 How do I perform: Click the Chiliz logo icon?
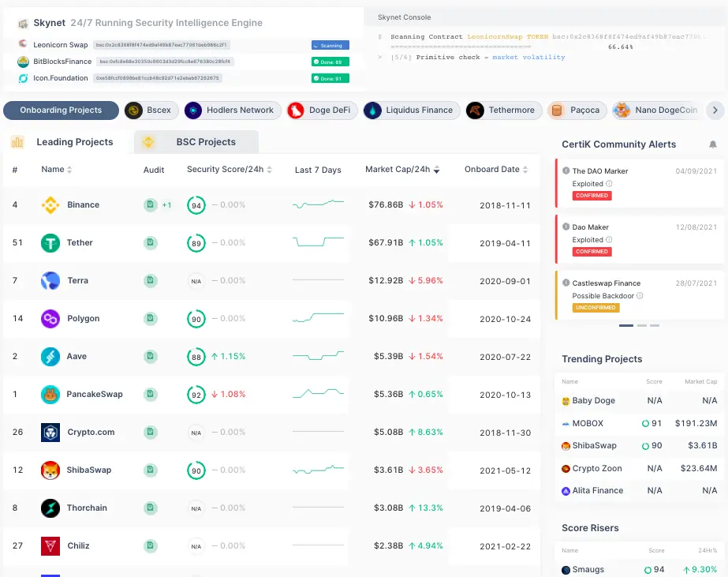coord(50,546)
